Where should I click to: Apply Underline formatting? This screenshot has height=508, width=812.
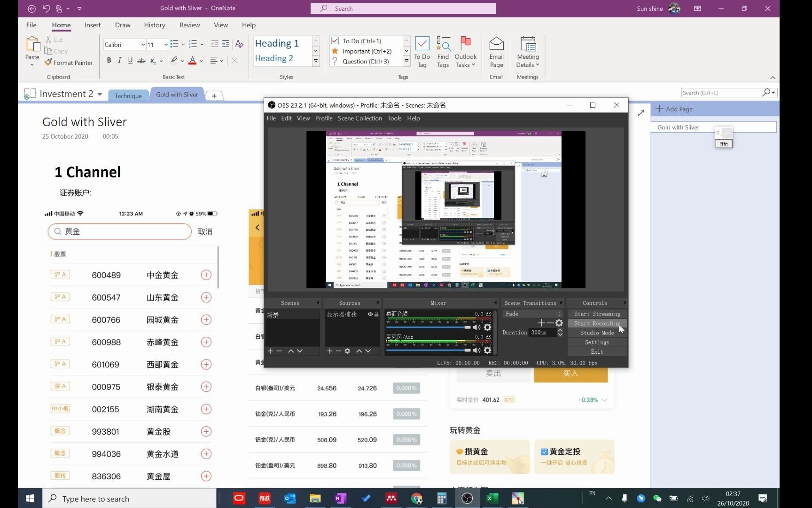(x=130, y=60)
